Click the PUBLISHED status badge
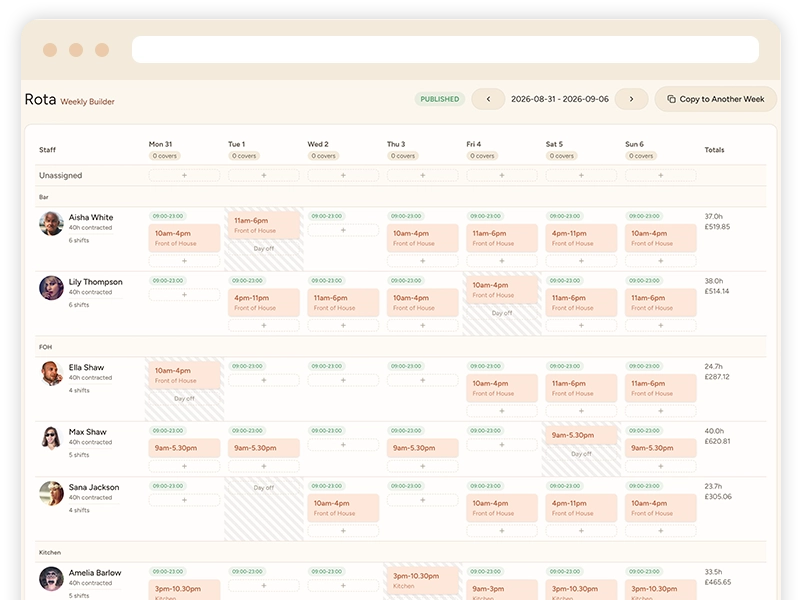 (x=439, y=99)
